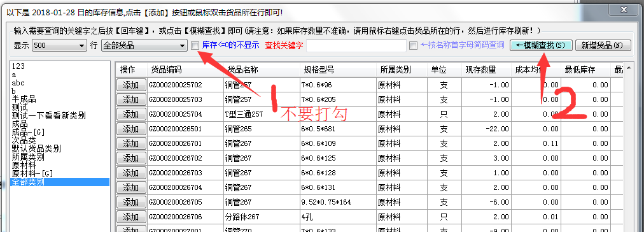Toggle 库存<=0的不显示 checkbox

click(x=195, y=46)
